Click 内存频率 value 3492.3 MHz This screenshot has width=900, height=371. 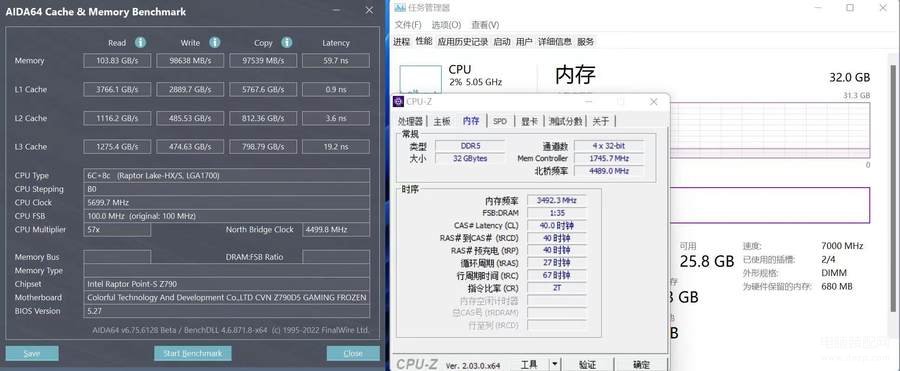pyautogui.click(x=557, y=200)
